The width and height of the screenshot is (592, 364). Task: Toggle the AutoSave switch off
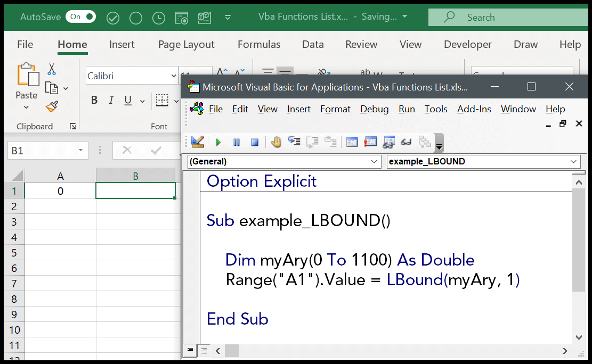[80, 17]
